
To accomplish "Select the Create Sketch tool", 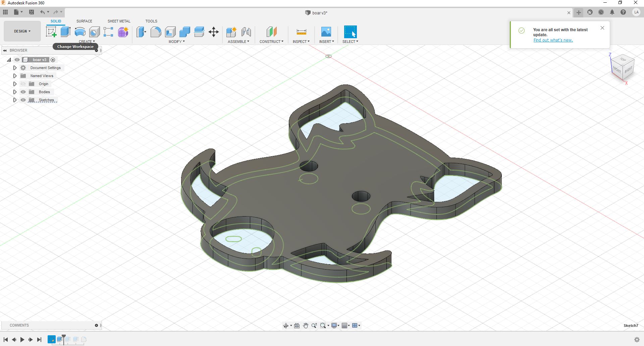I will point(51,32).
